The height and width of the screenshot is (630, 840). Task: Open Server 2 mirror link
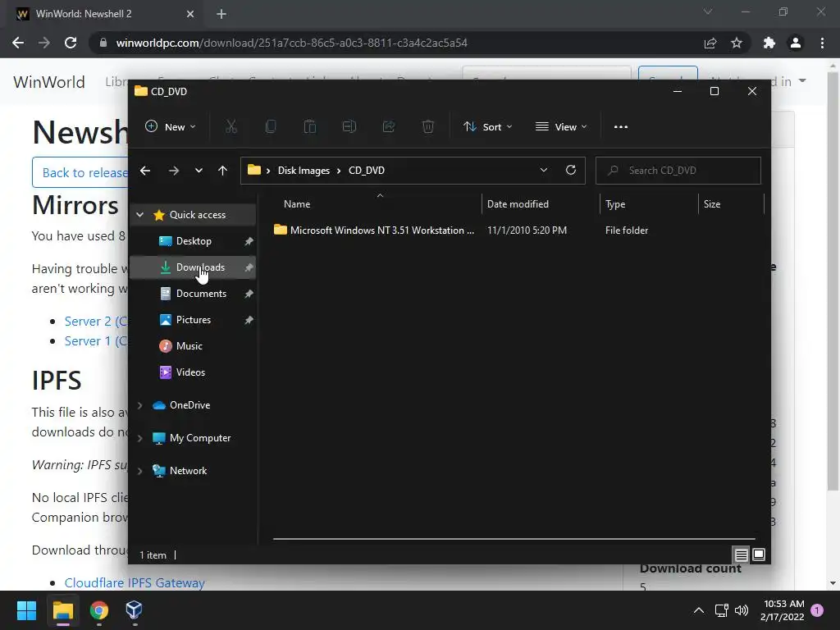coord(96,322)
